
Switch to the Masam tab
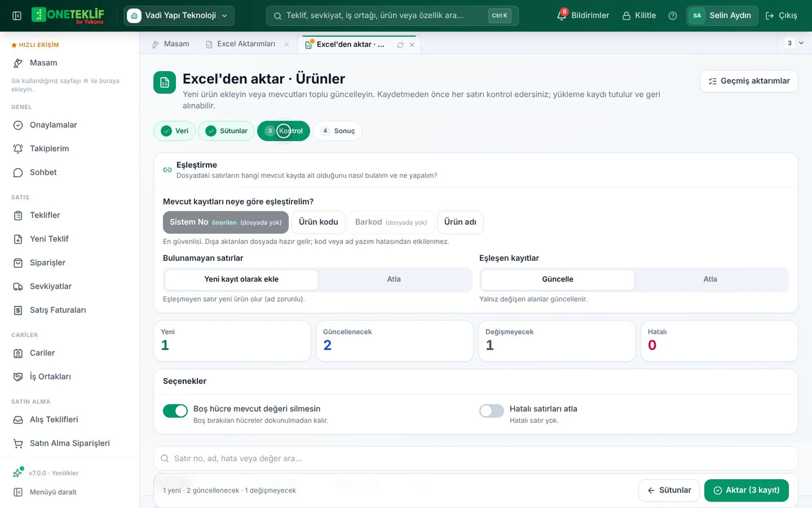pyautogui.click(x=171, y=44)
